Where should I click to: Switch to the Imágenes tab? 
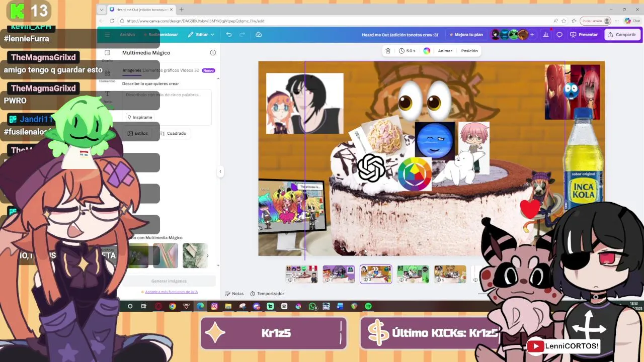(x=132, y=70)
